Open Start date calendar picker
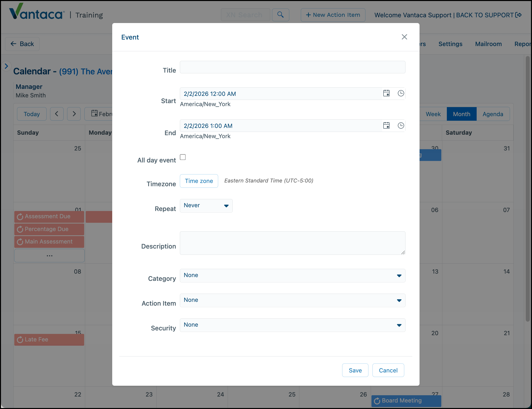532x409 pixels. tap(386, 93)
